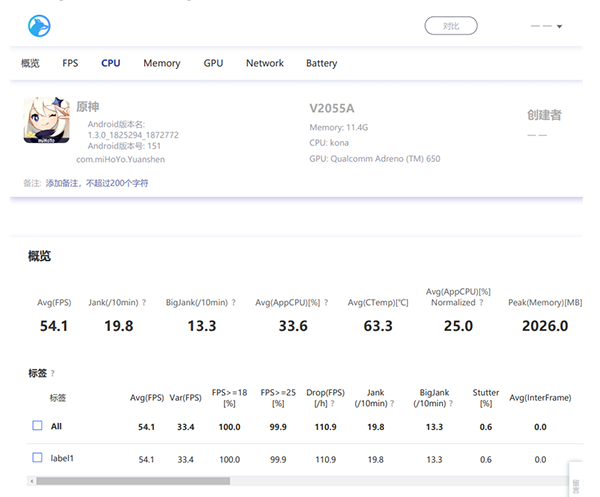Click help icon in table Jank column header

point(391,404)
